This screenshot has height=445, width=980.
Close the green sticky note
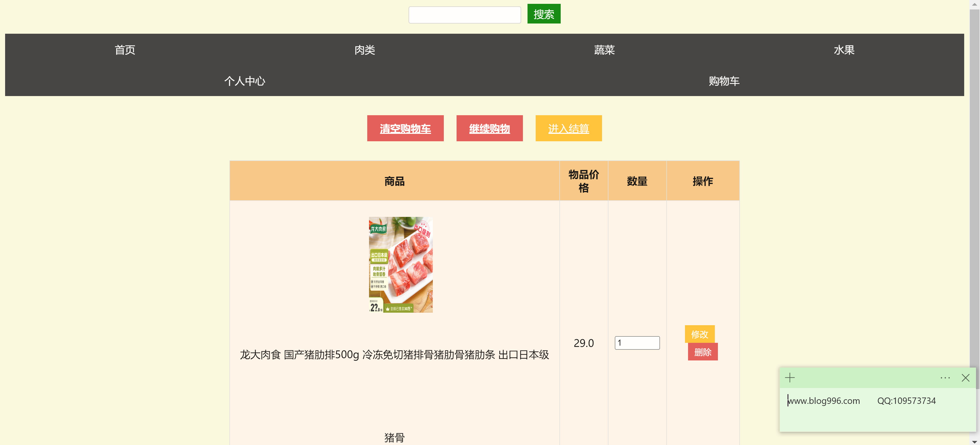pos(965,378)
